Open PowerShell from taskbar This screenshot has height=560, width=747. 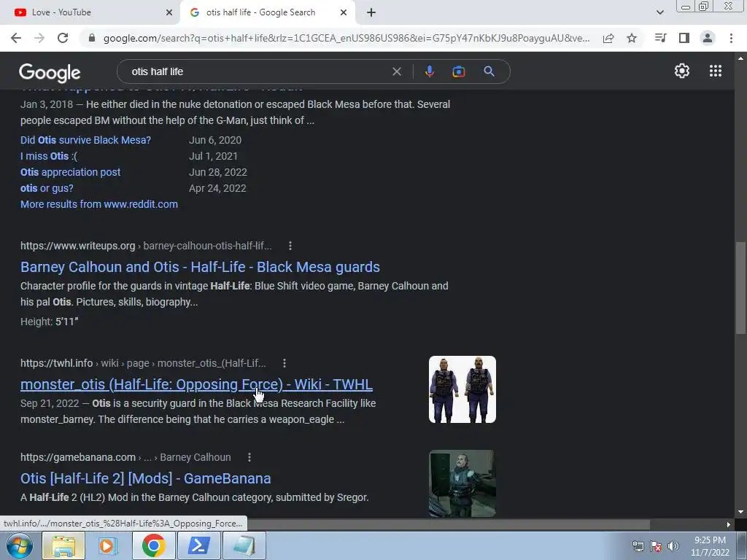click(198, 545)
